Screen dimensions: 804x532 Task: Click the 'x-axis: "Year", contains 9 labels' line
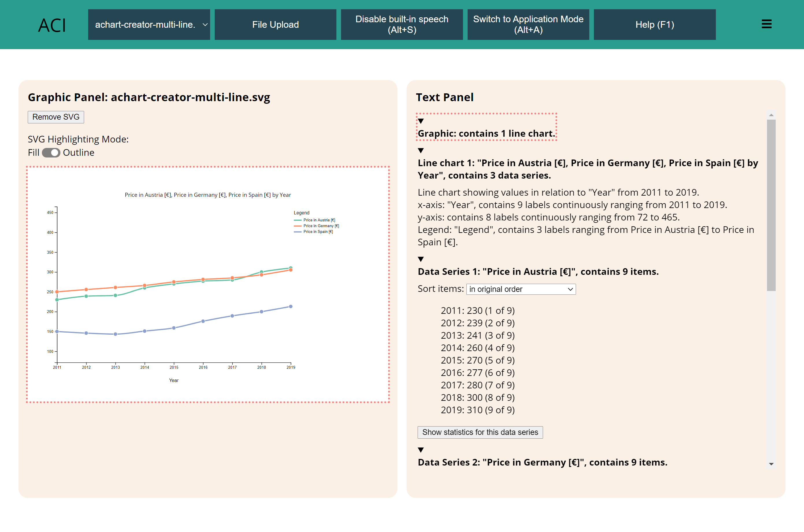point(572,205)
